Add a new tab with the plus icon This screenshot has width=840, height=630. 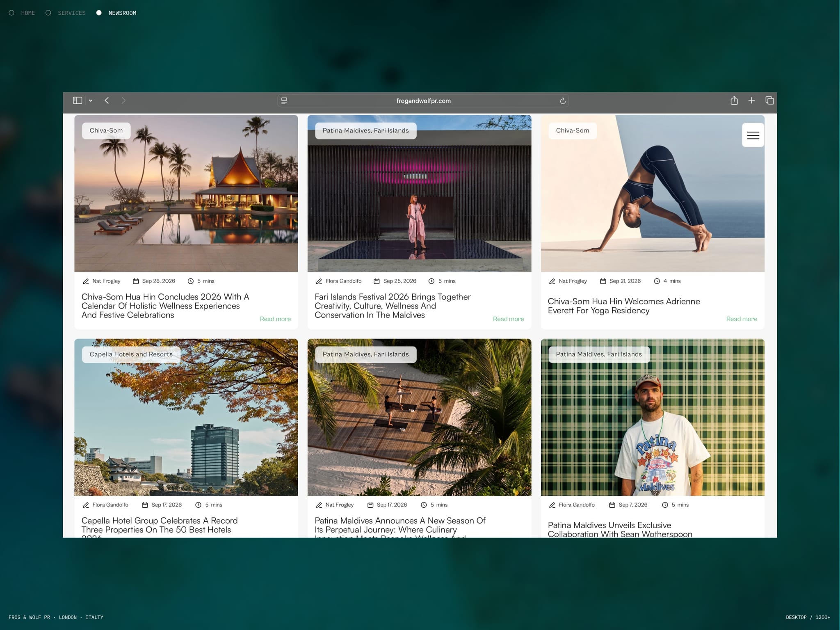(751, 100)
